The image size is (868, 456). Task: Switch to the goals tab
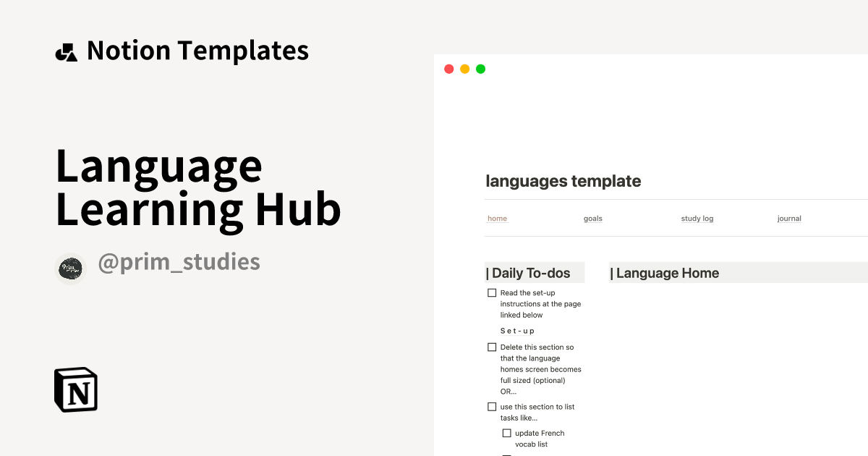click(592, 218)
